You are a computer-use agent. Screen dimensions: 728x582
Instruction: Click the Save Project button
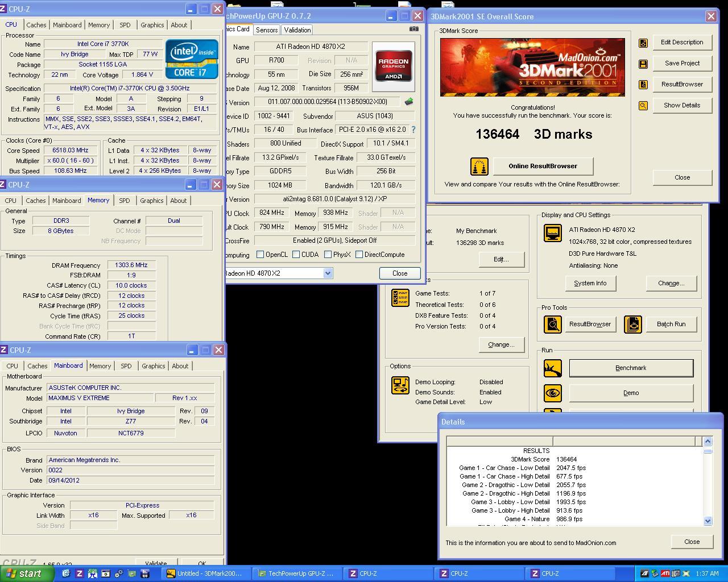point(682,64)
